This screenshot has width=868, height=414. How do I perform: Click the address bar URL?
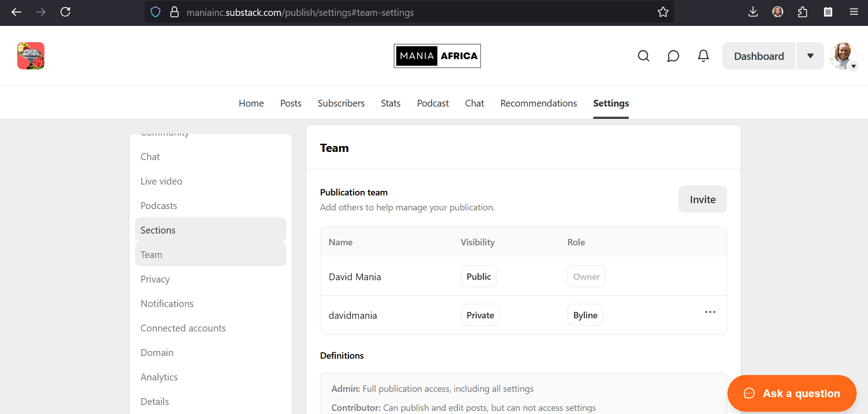(300, 12)
